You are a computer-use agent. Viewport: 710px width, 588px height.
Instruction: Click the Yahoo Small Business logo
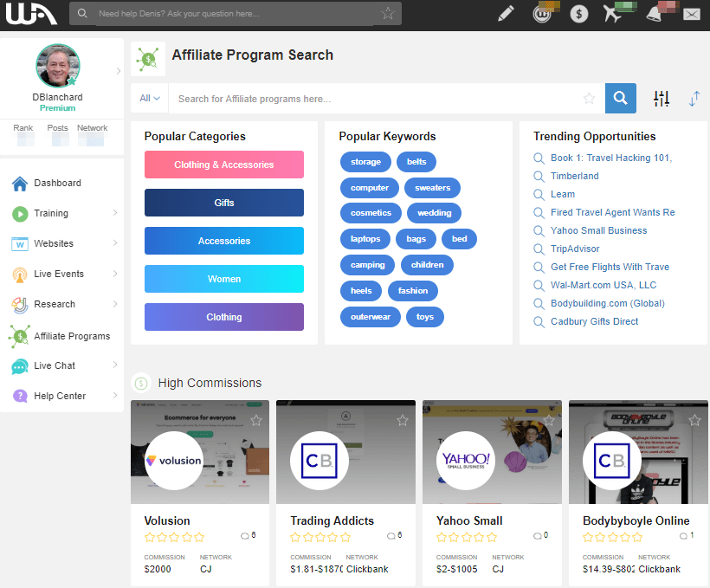[x=466, y=460]
